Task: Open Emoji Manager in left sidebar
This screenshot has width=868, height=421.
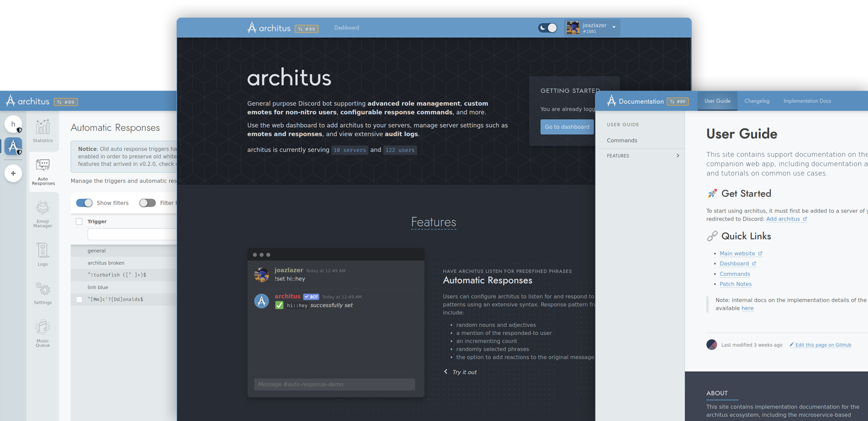Action: pyautogui.click(x=42, y=215)
